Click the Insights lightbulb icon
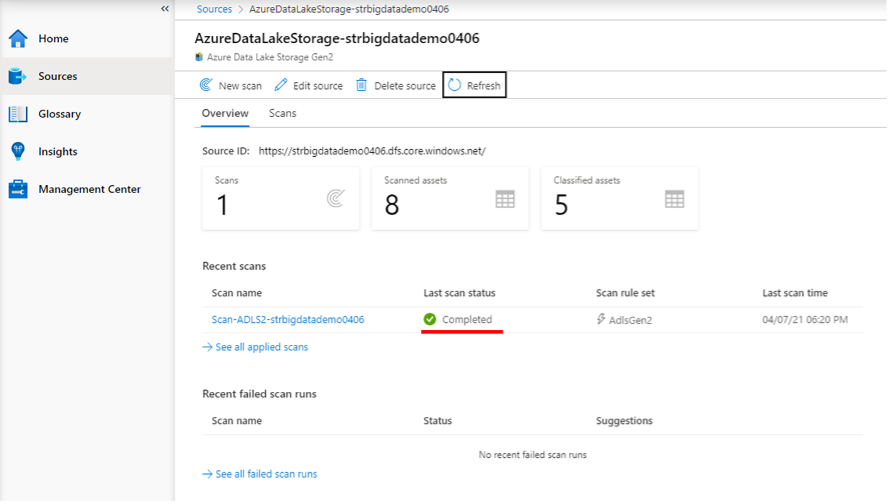Screen dimensions: 889x504 (x=18, y=151)
